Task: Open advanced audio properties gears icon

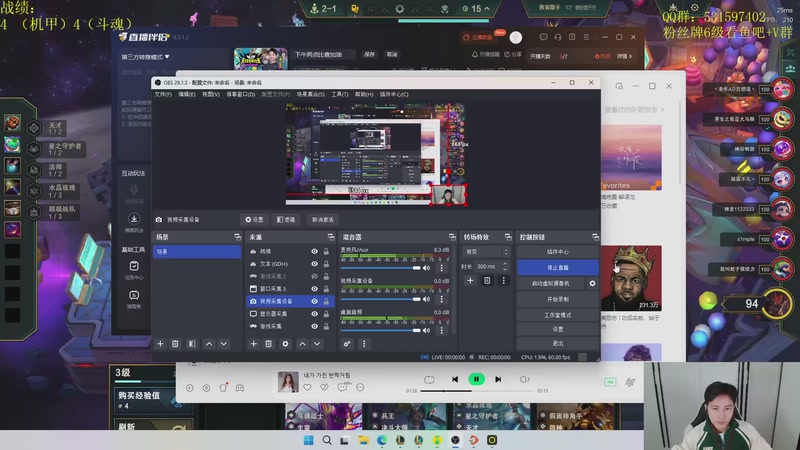Action: pos(347,344)
